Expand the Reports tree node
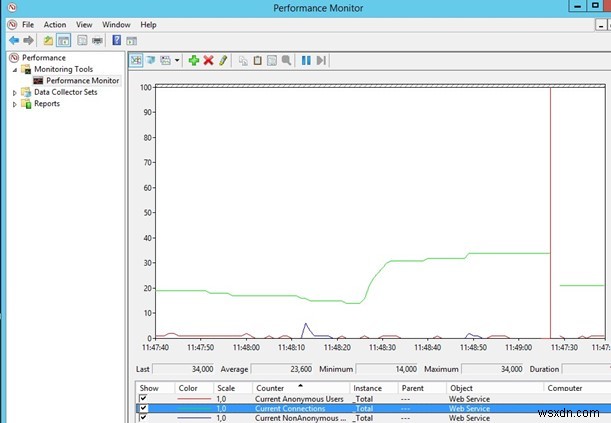611x423 pixels. (x=14, y=103)
